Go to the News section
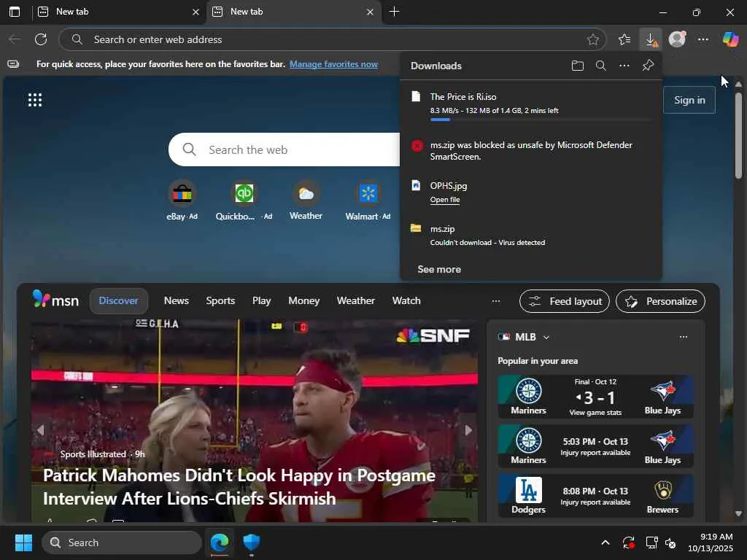Image resolution: width=747 pixels, height=560 pixels. pyautogui.click(x=177, y=301)
